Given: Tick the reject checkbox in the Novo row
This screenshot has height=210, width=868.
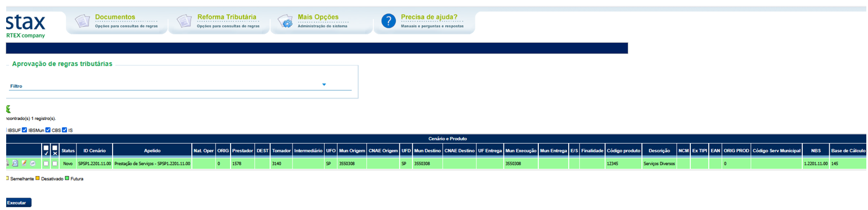Looking at the screenshot, I should [55, 163].
